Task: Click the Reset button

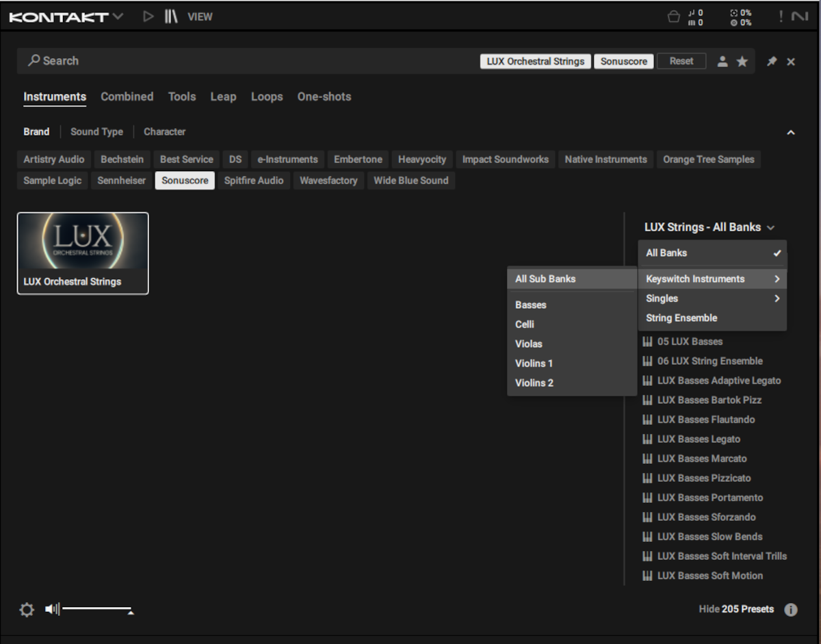Action: (x=681, y=61)
